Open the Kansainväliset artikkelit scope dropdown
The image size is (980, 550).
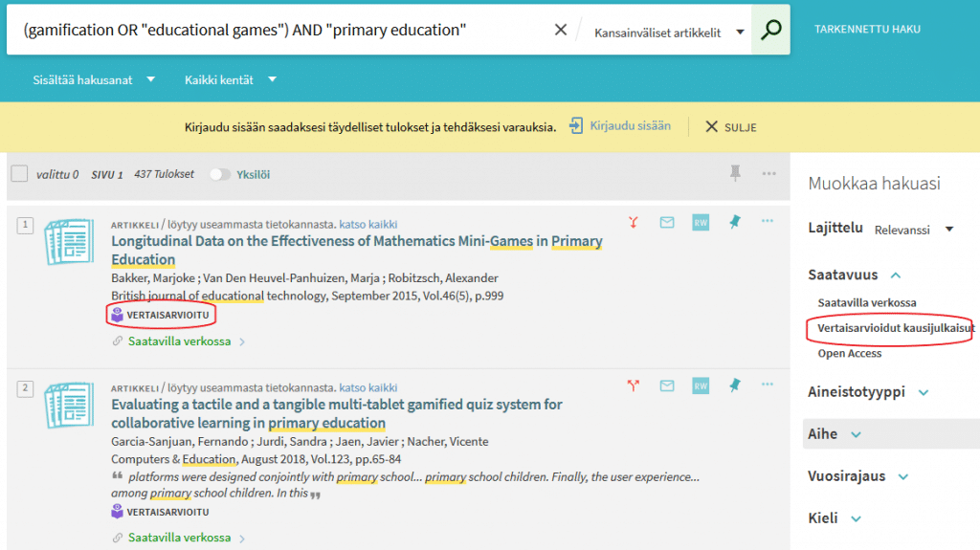point(668,33)
